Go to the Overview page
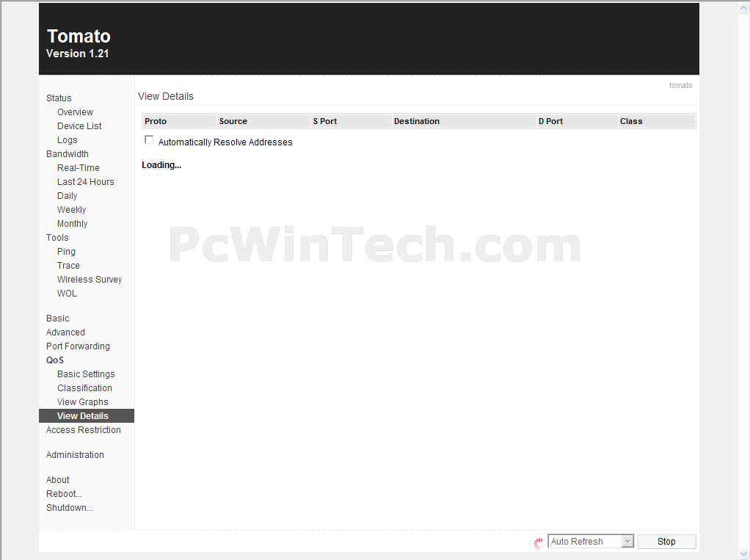750x560 pixels. point(75,112)
